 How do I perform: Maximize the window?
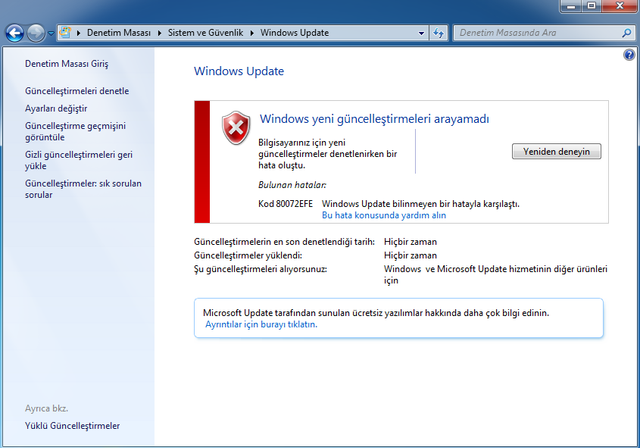[591, 6]
